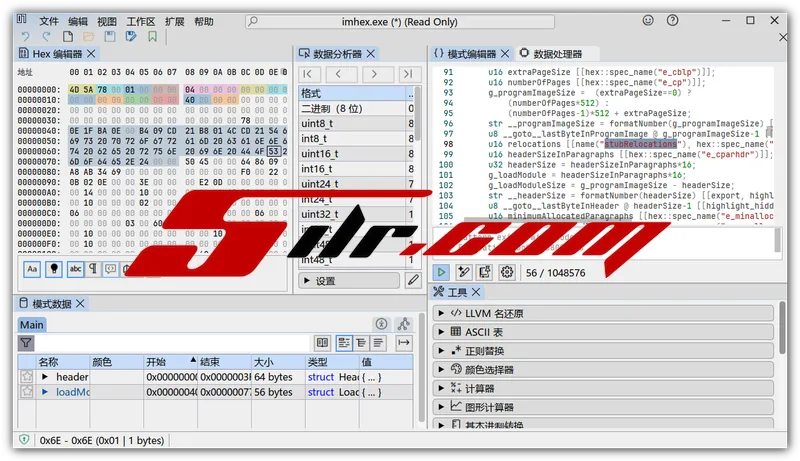Star the loadMc row as favorite
800x461 pixels.
[x=27, y=392]
